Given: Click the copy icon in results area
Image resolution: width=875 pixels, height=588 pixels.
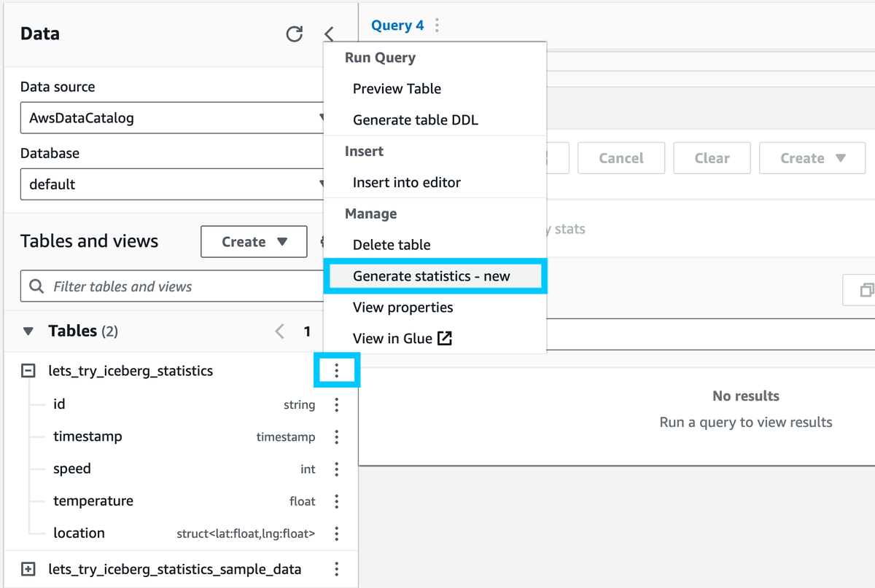Looking at the screenshot, I should click(866, 289).
